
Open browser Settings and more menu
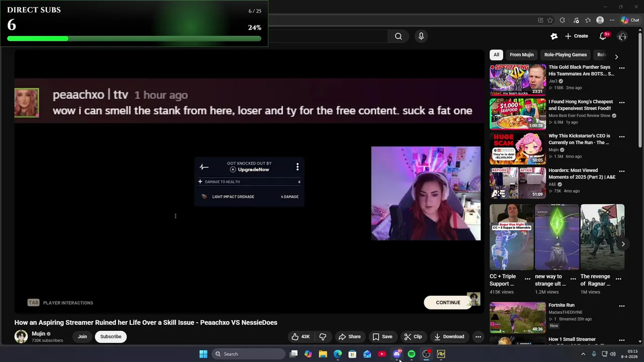click(612, 20)
